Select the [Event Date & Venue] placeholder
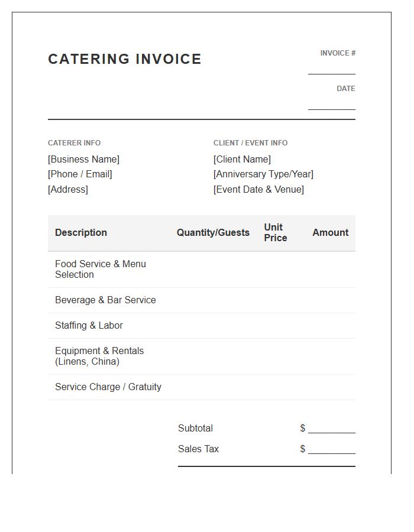 [x=258, y=189]
